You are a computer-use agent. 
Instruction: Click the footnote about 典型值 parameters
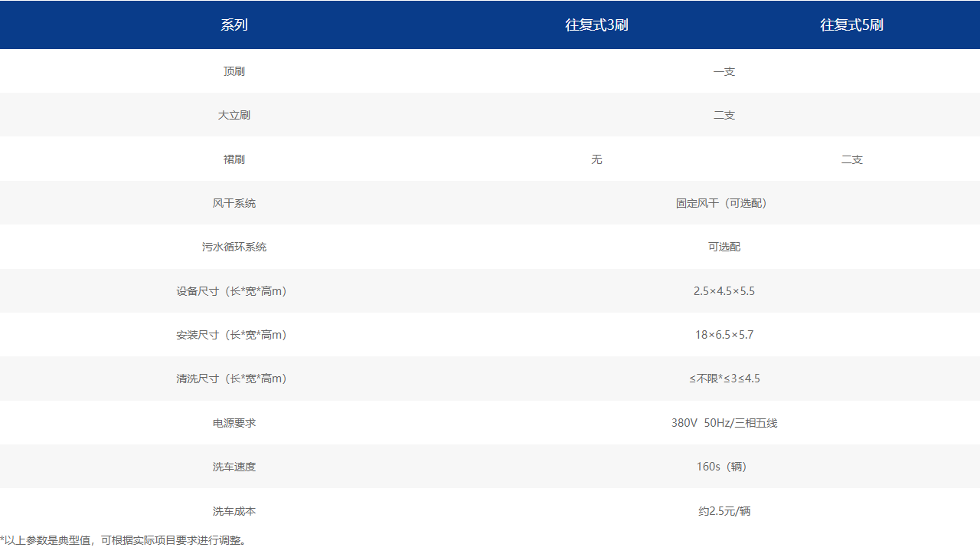[x=123, y=540]
